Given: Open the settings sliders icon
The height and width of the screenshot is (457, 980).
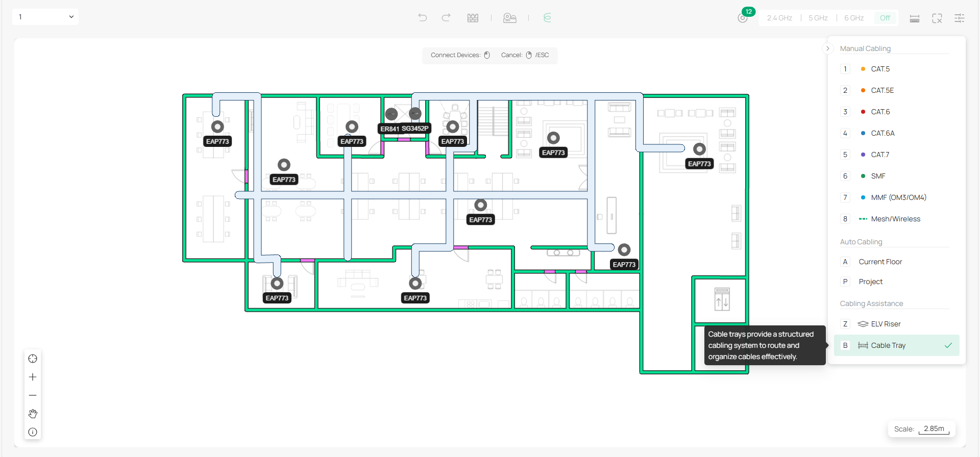Looking at the screenshot, I should 959,18.
